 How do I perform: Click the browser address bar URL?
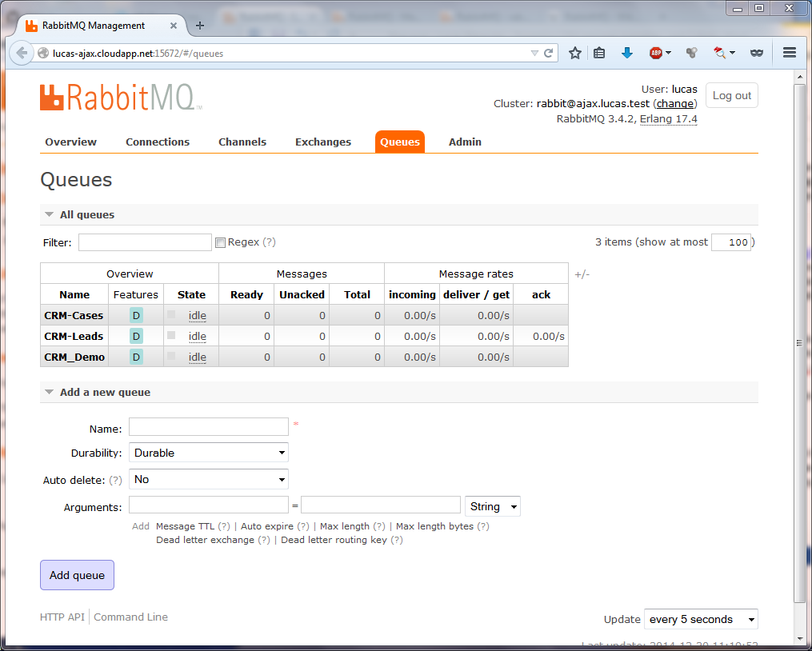[x=138, y=54]
